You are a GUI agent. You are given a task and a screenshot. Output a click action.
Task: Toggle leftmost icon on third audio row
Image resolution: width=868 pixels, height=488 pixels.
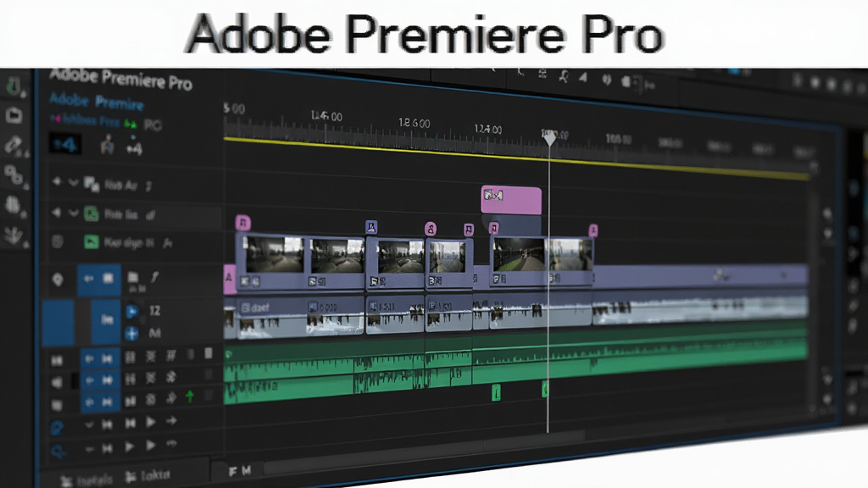[57, 405]
